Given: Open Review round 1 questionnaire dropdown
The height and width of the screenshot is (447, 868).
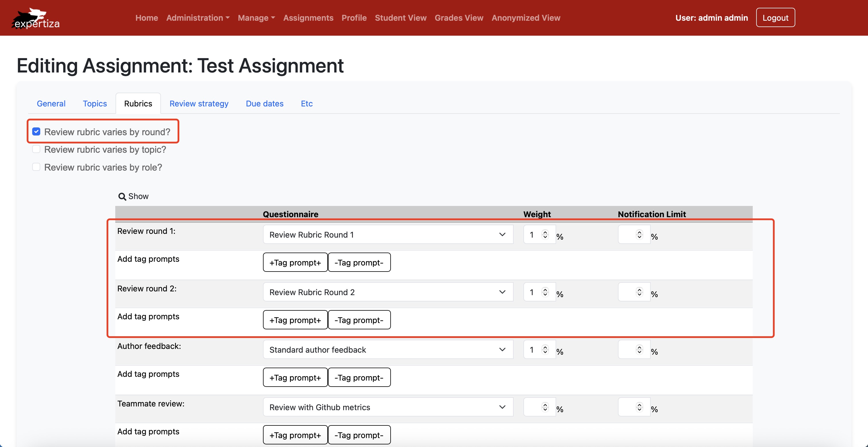Looking at the screenshot, I should [x=387, y=235].
